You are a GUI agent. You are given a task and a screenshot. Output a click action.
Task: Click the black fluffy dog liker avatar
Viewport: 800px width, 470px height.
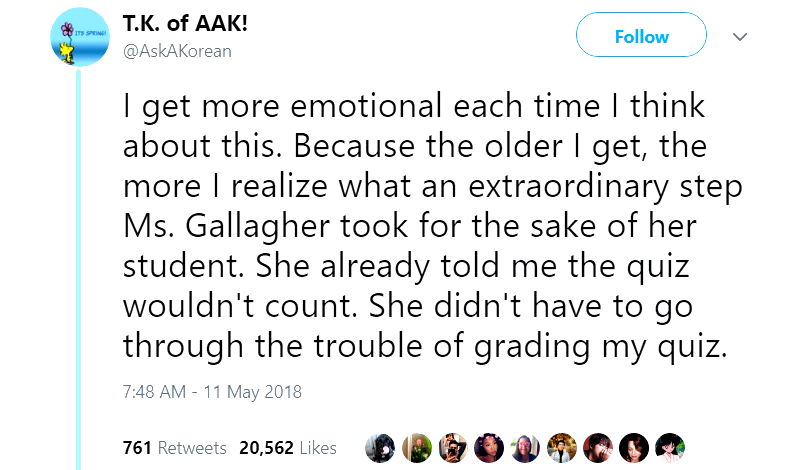(x=381, y=447)
